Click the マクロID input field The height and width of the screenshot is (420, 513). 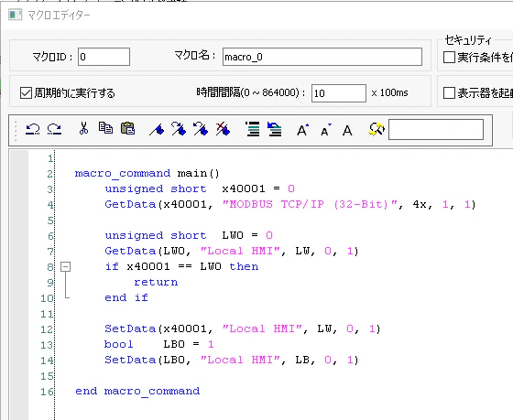(104, 57)
